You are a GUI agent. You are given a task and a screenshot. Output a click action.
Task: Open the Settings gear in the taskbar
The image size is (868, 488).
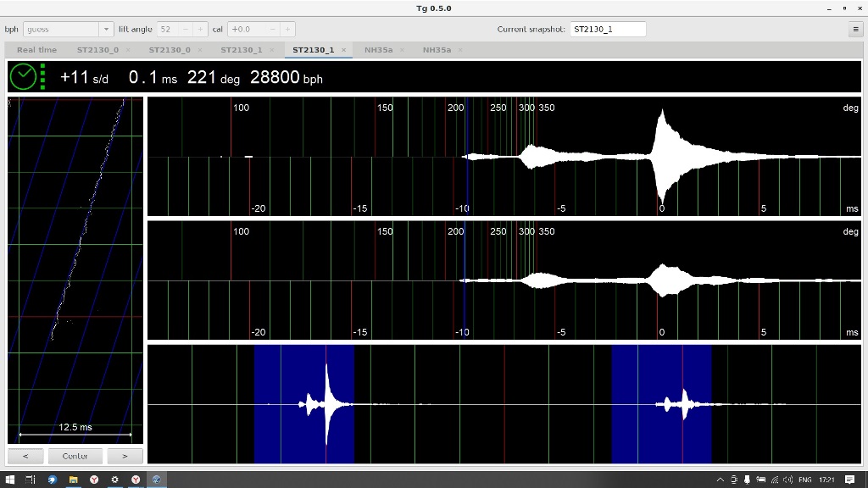[x=114, y=480]
